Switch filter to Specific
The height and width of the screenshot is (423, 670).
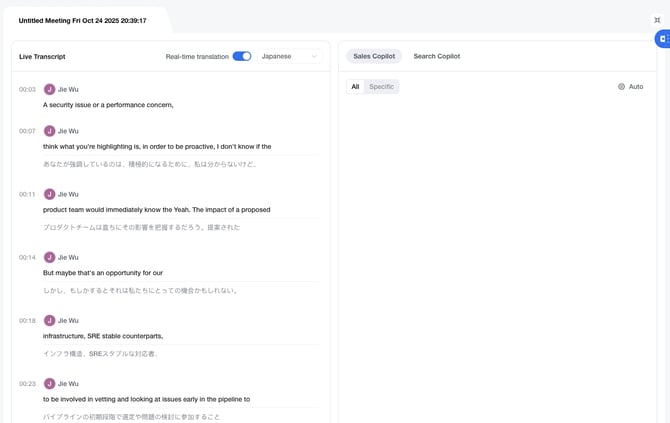[381, 87]
